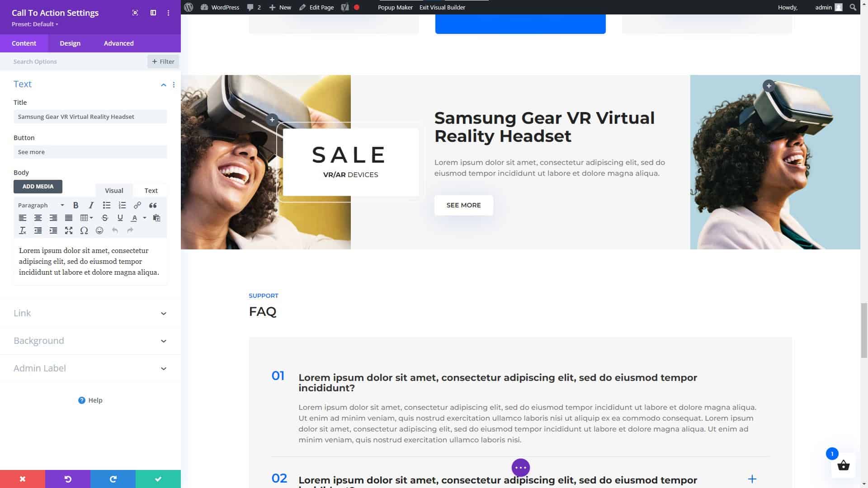868x488 pixels.
Task: Open the Paragraph format dropdown
Action: click(41, 205)
